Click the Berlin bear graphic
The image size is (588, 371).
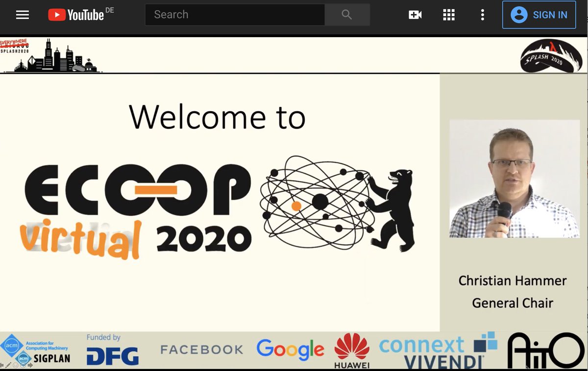pyautogui.click(x=392, y=210)
